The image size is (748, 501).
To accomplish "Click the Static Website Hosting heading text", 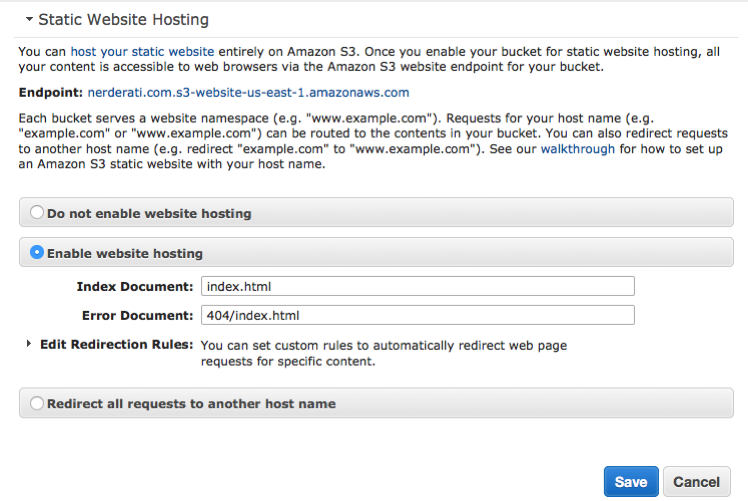I will click(x=124, y=20).
